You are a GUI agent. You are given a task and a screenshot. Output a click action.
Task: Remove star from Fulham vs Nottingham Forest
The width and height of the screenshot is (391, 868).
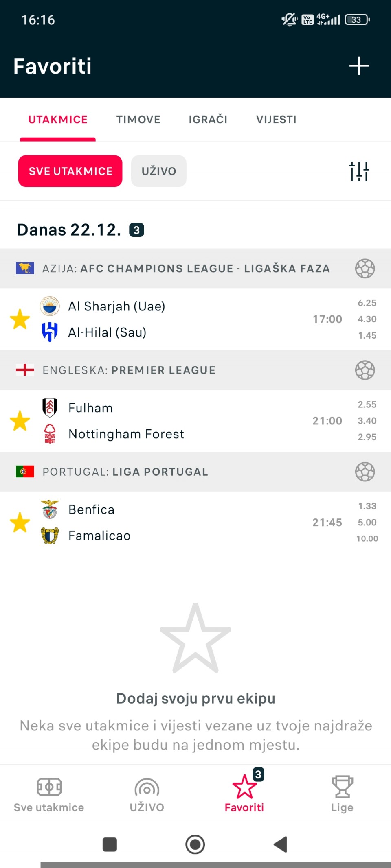pos(20,421)
